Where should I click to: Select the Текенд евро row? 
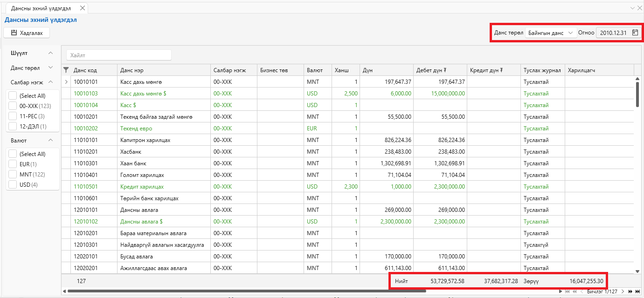point(347,129)
